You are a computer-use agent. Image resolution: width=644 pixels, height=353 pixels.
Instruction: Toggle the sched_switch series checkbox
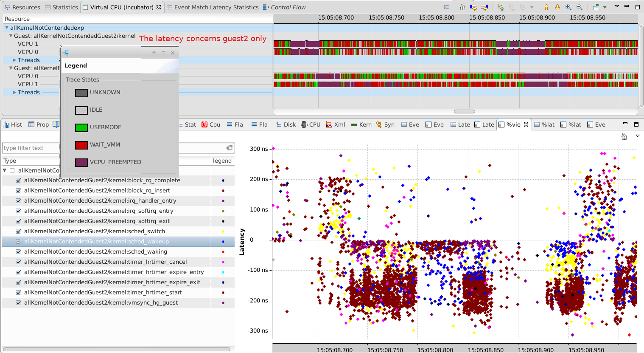18,231
